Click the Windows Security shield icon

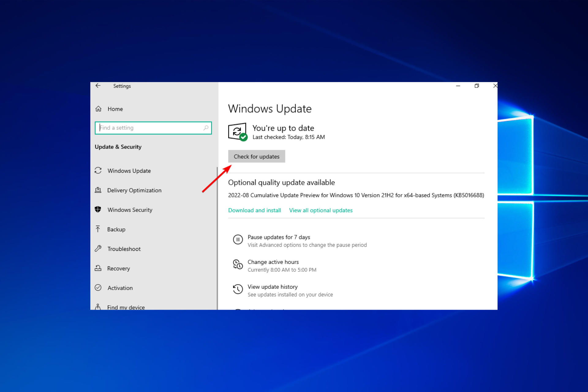(98, 209)
